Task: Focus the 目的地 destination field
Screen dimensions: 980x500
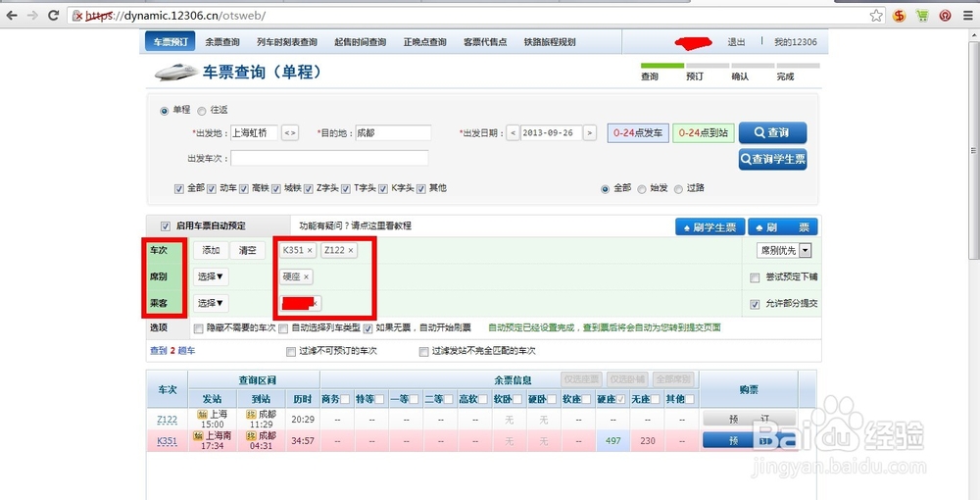Action: [x=393, y=133]
